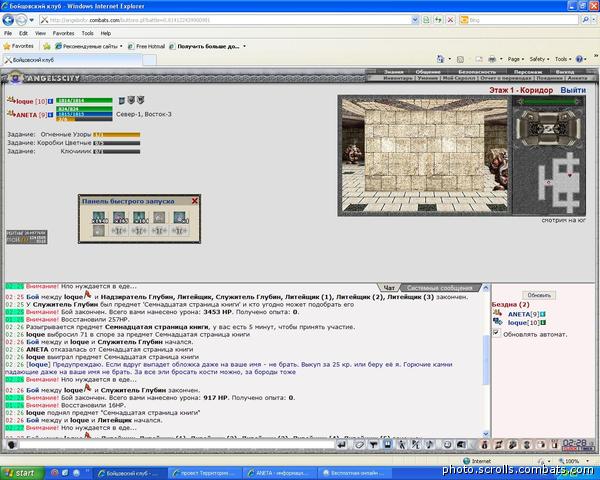Screen dimensions: 600x480
Task: Click the Print icon in IE command bar
Action: click(492, 59)
